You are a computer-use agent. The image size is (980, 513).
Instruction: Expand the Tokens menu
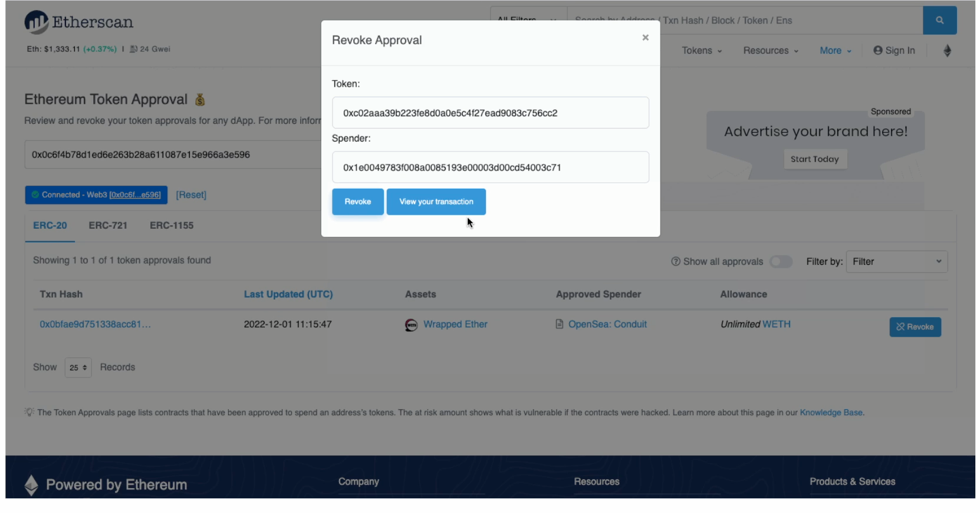pyautogui.click(x=702, y=51)
